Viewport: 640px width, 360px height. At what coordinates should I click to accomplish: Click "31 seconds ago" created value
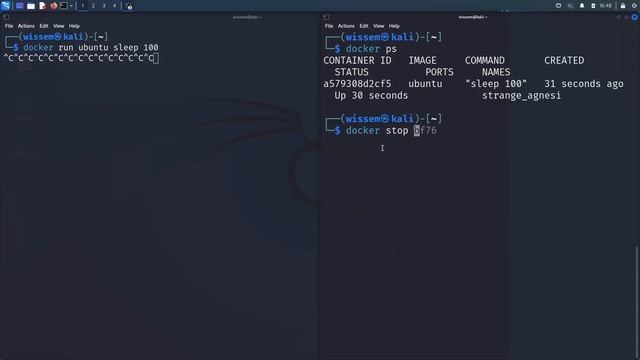(584, 84)
